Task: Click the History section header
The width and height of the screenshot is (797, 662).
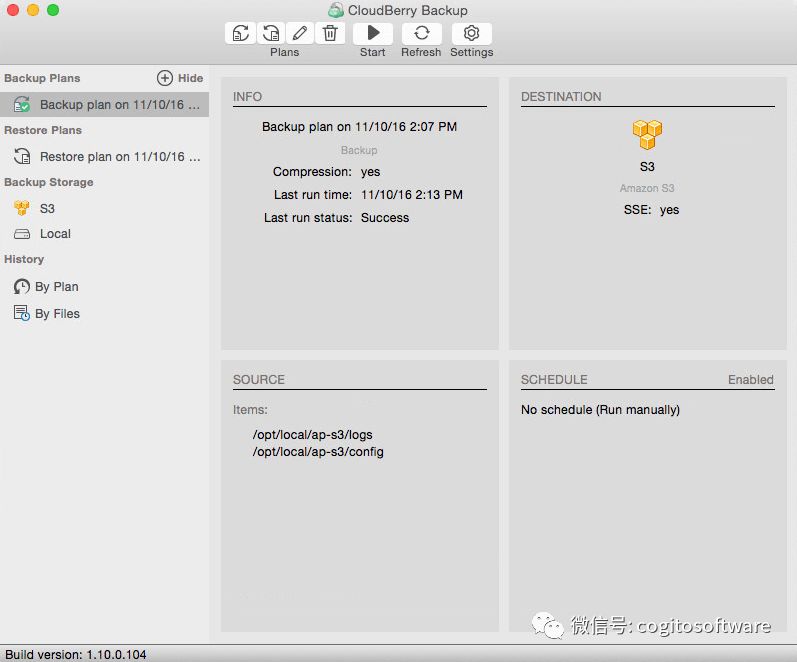Action: pyautogui.click(x=24, y=259)
